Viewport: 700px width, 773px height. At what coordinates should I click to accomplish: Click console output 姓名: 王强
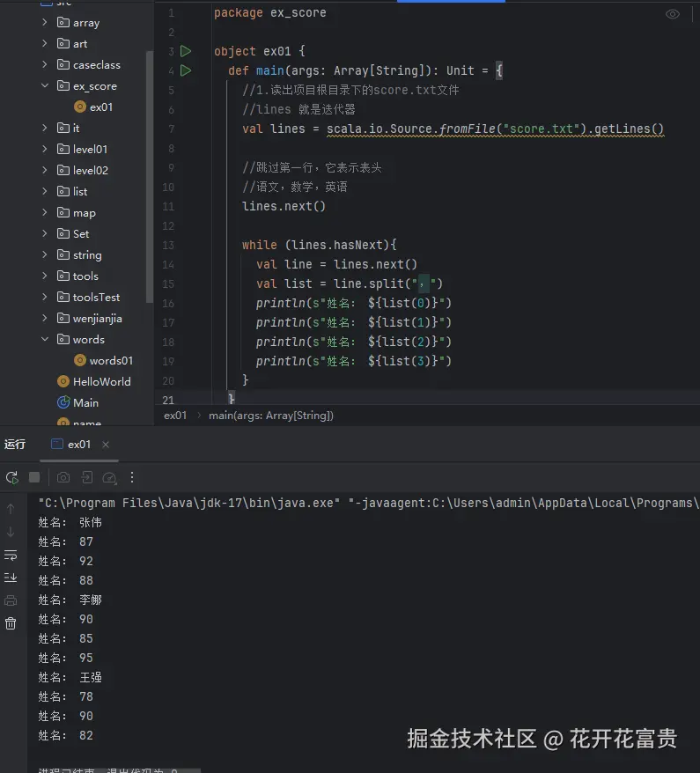(70, 677)
